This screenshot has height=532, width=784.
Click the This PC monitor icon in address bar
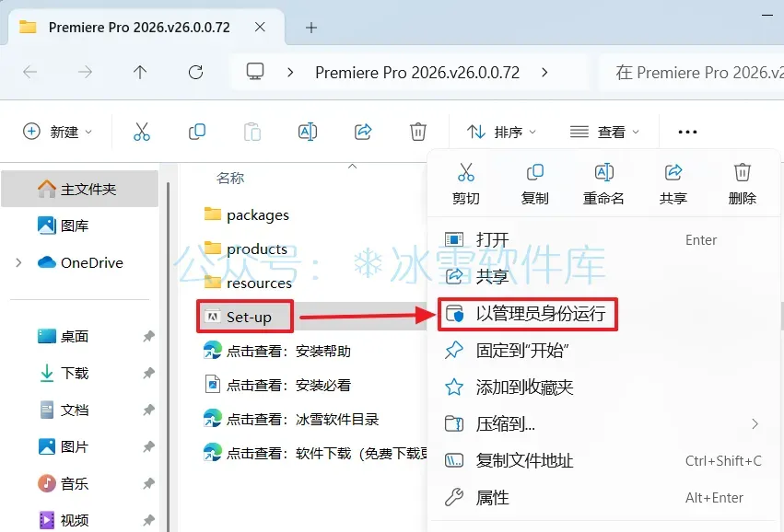[x=255, y=72]
